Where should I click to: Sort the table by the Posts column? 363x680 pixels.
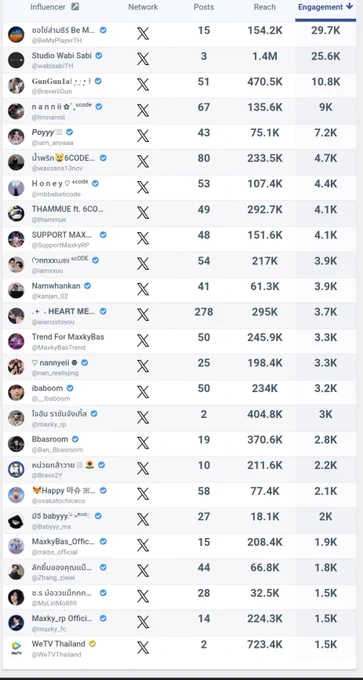203,7
